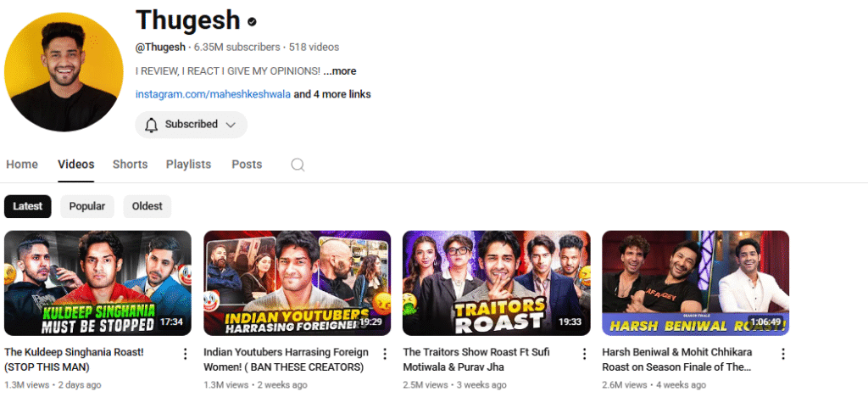Select the Videos tab

pyautogui.click(x=75, y=165)
